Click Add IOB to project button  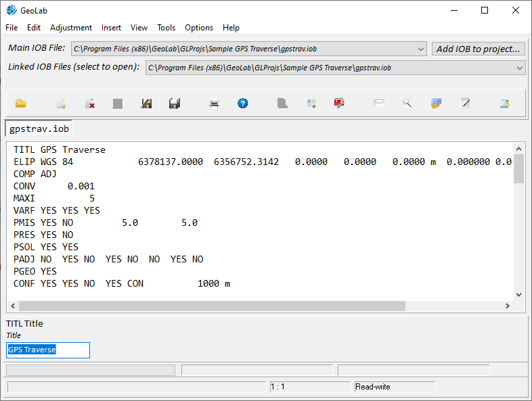pyautogui.click(x=478, y=49)
